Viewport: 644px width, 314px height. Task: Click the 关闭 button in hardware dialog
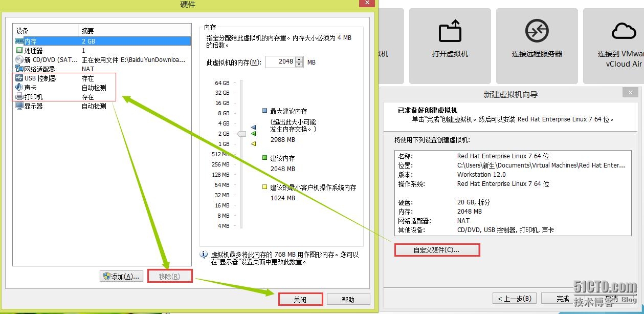pos(300,299)
